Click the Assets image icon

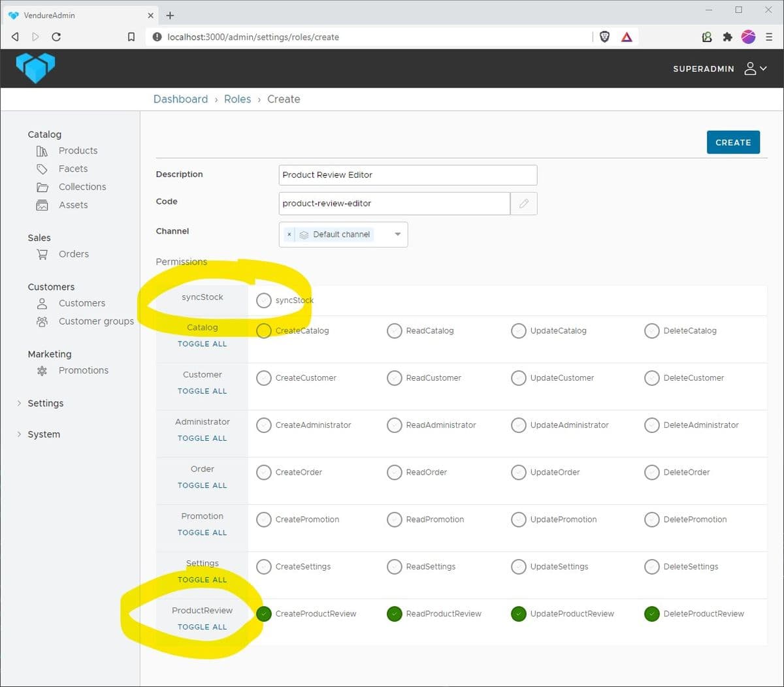[x=42, y=206]
